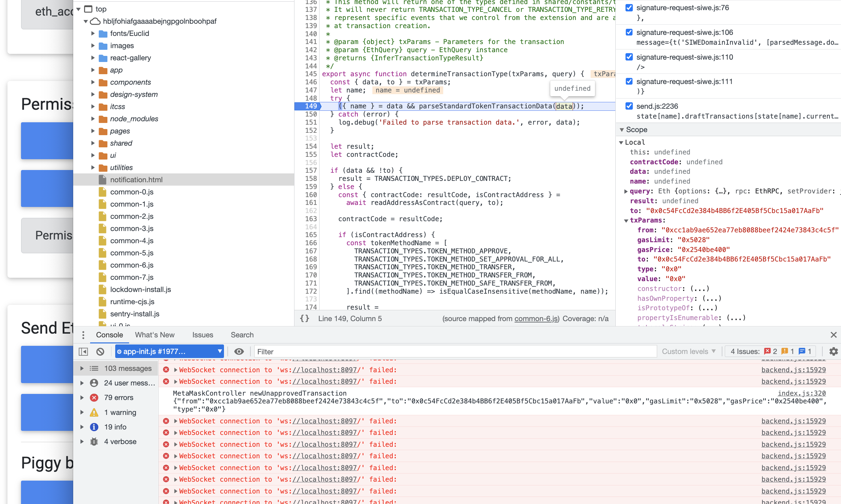The width and height of the screenshot is (841, 504).
Task: Open console settings with the gear icon
Action: 834,351
